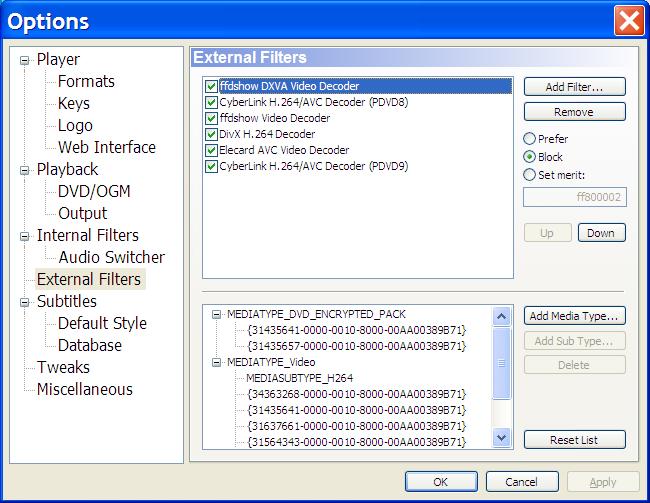650x503 pixels.
Task: Toggle CyberLink H.264/AVC Decoder (PDVD9) checkbox
Action: 211,166
